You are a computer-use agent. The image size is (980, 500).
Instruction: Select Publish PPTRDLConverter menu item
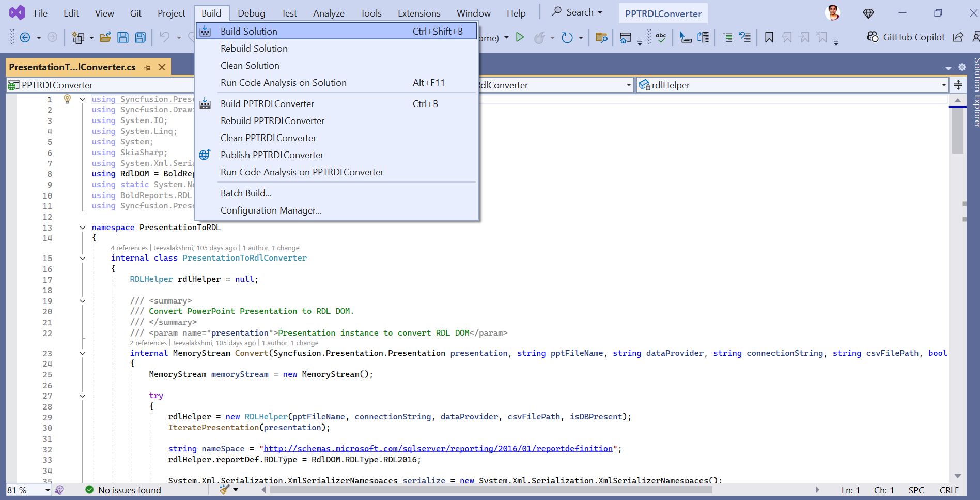point(336,155)
